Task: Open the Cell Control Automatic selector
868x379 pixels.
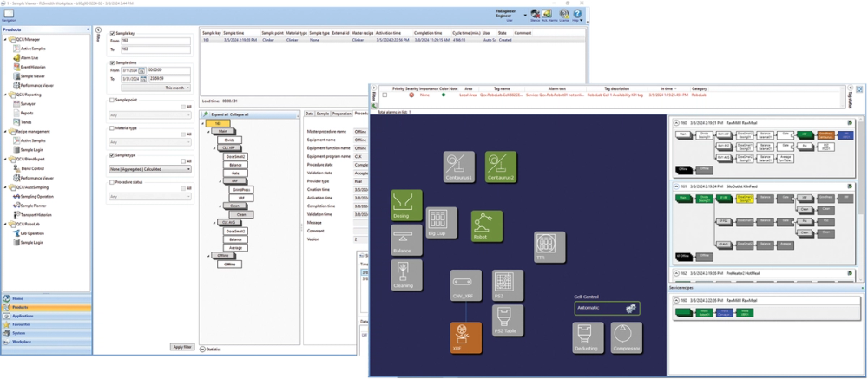Action: (x=608, y=308)
